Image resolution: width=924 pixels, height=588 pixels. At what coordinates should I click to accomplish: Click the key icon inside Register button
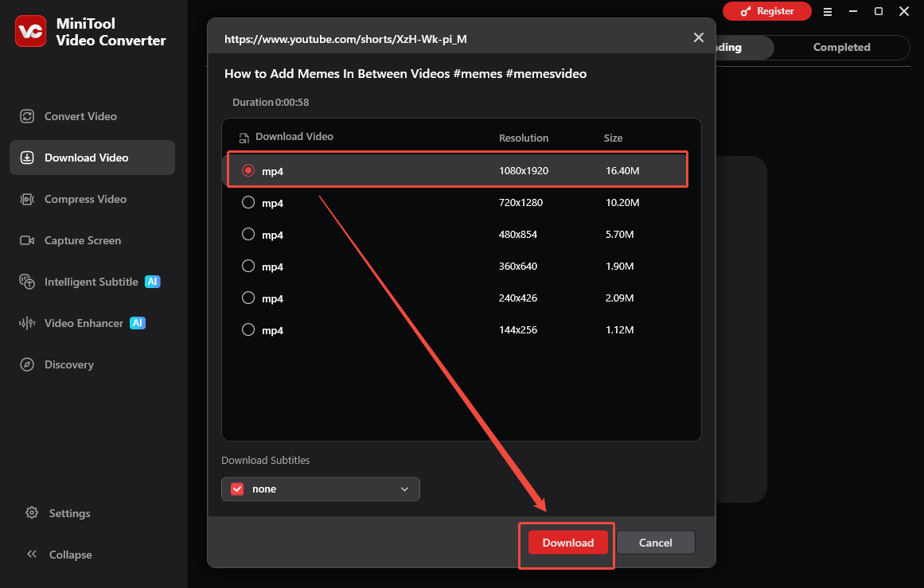coord(746,11)
